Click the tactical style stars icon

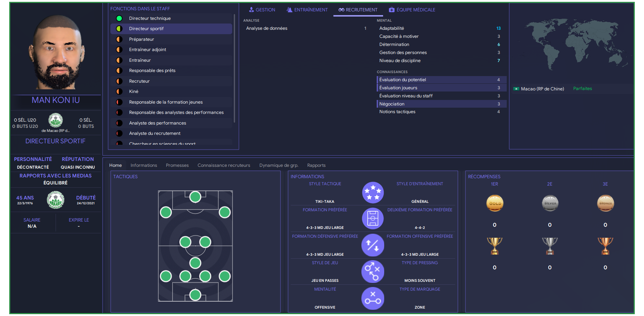[373, 193]
